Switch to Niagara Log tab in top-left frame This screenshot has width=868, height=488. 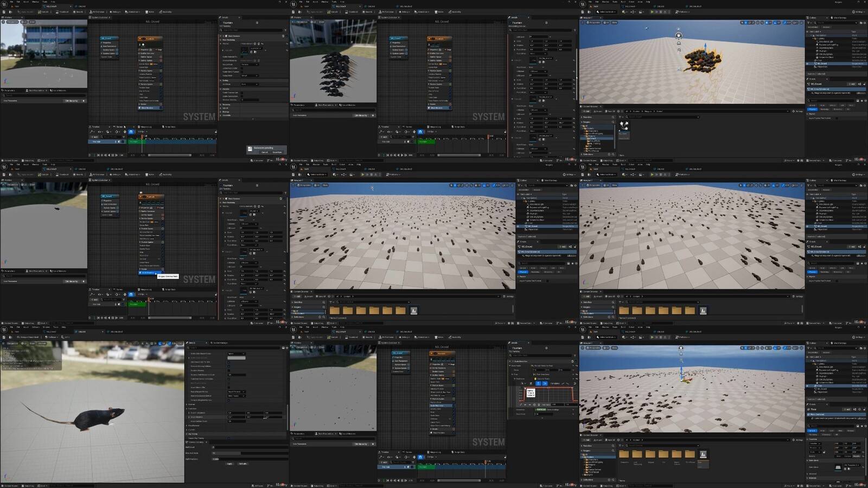145,126
